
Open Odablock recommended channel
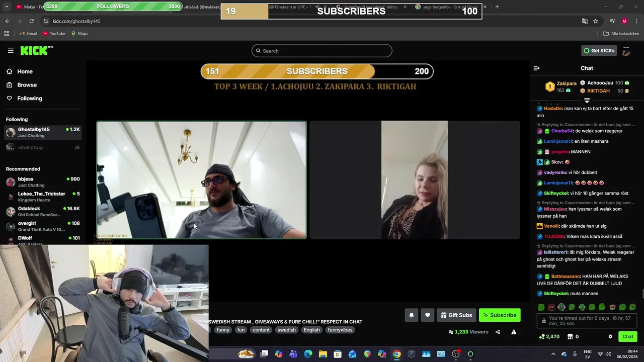[43, 211]
